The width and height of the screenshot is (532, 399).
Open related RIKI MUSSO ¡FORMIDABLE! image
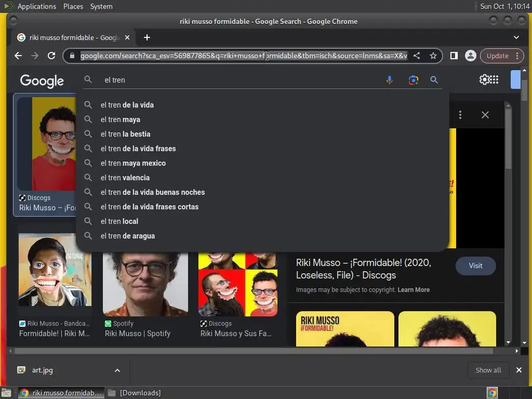point(345,329)
